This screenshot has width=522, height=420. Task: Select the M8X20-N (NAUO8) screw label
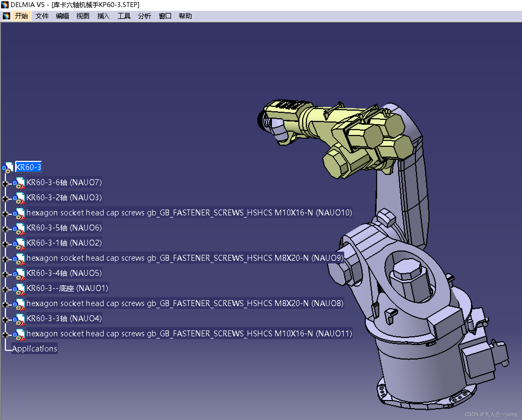point(185,303)
